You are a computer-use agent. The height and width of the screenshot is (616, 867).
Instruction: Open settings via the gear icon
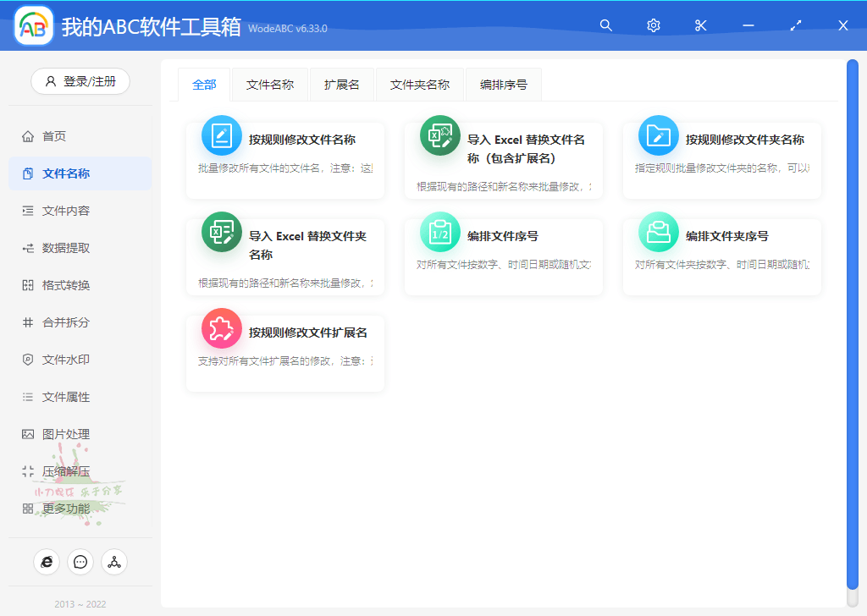click(x=653, y=25)
